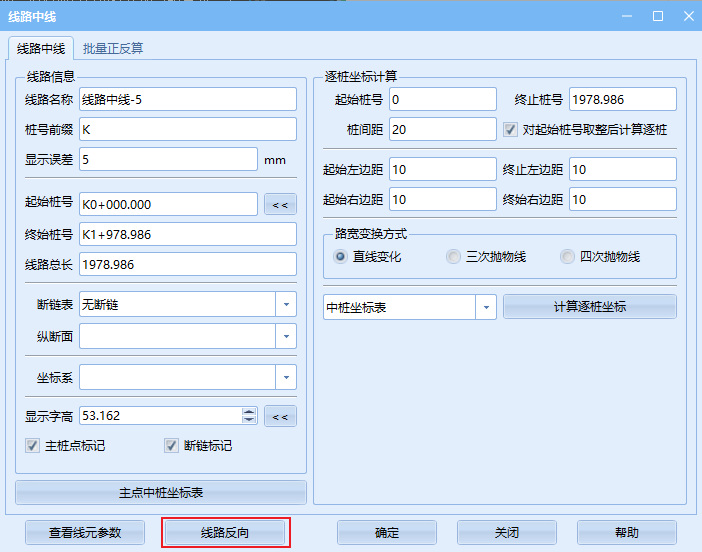This screenshot has width=702, height=552.
Task: Click the << button beside 起始桩号
Action: point(280,205)
